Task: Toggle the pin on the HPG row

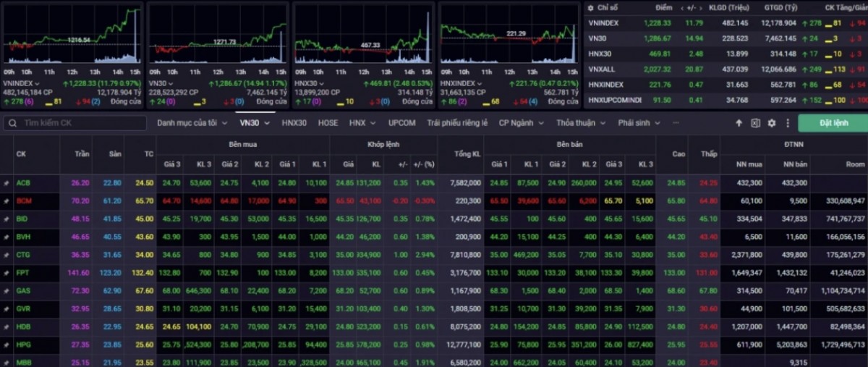Action: click(x=7, y=345)
